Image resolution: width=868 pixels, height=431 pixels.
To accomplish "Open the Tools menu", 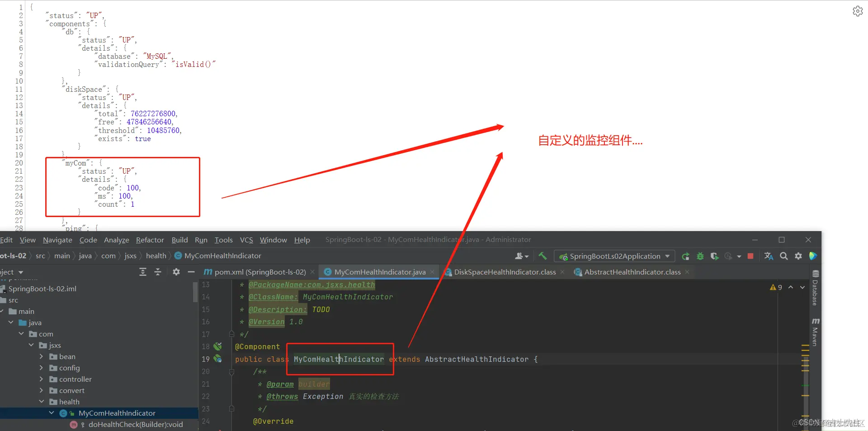I will 223,240.
